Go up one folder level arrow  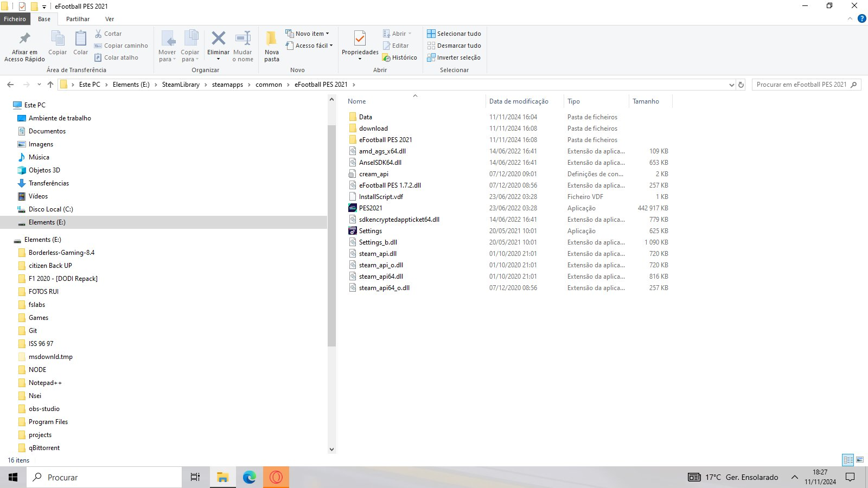tap(50, 85)
